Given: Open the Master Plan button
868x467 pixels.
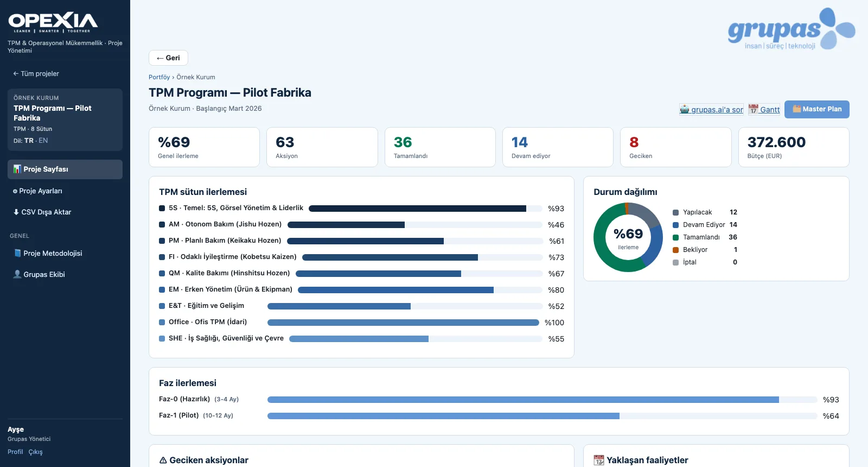Looking at the screenshot, I should coord(817,109).
